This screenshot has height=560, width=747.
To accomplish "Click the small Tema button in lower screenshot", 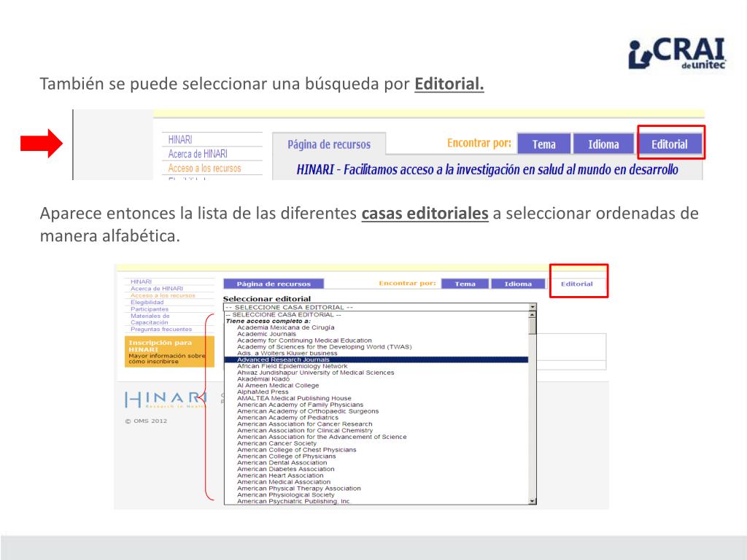I will pyautogui.click(x=465, y=284).
